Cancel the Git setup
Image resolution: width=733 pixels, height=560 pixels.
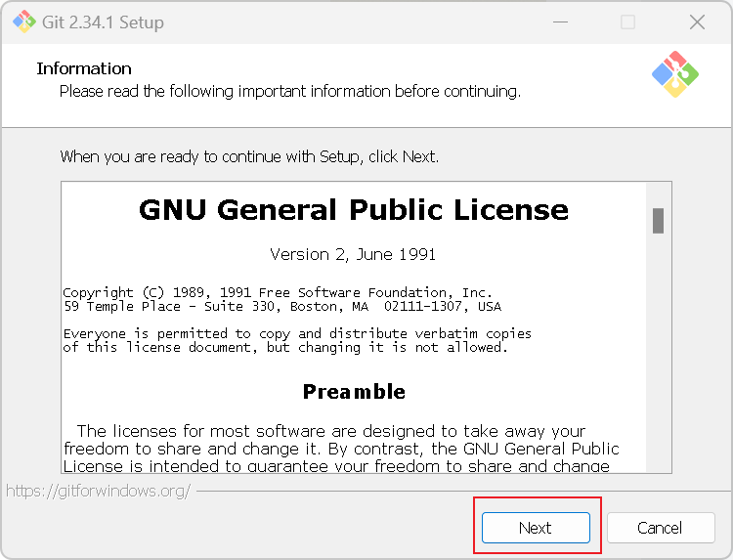661,528
